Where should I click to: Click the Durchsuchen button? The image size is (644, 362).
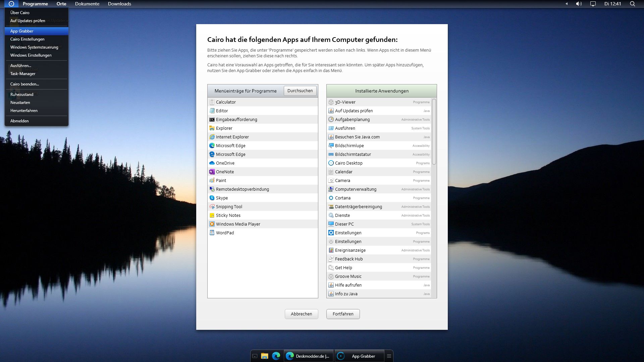tap(300, 91)
